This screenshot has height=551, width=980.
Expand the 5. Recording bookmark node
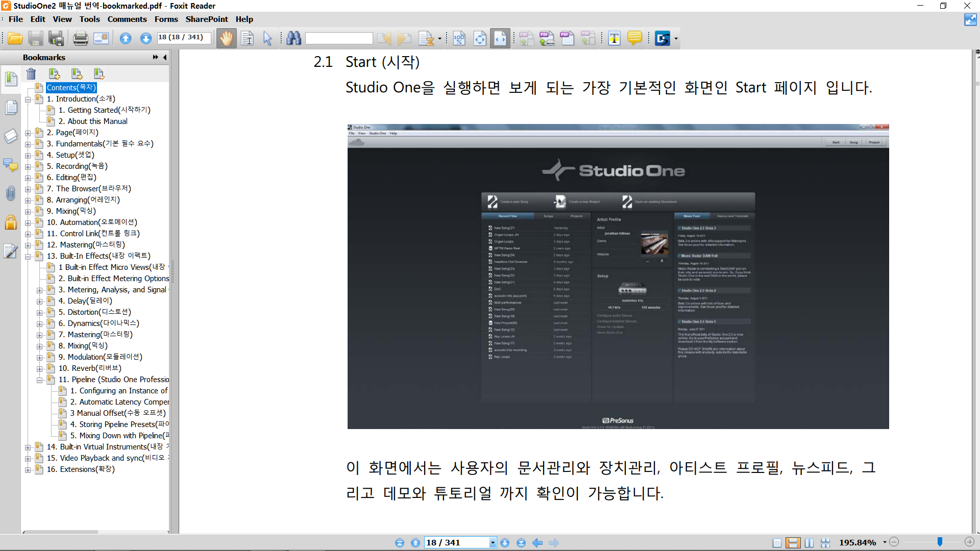coord(28,167)
